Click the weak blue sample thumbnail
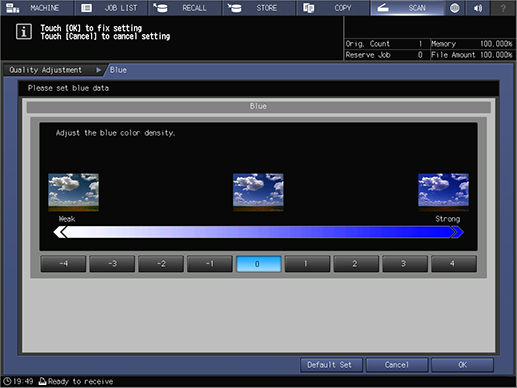 (73, 192)
